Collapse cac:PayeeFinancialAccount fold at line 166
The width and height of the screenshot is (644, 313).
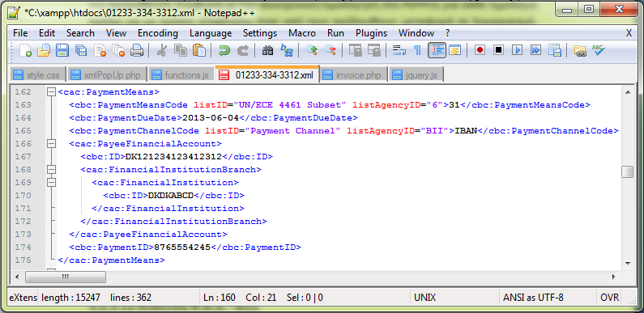click(x=51, y=144)
